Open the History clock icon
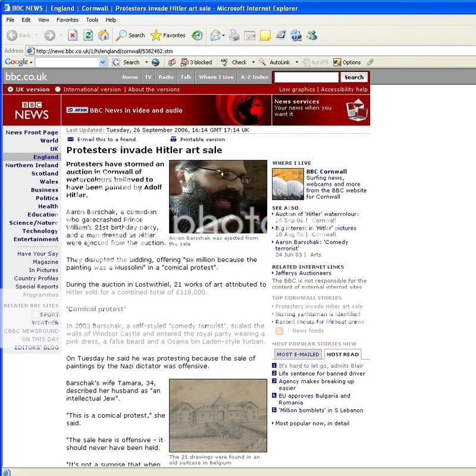 197,35
